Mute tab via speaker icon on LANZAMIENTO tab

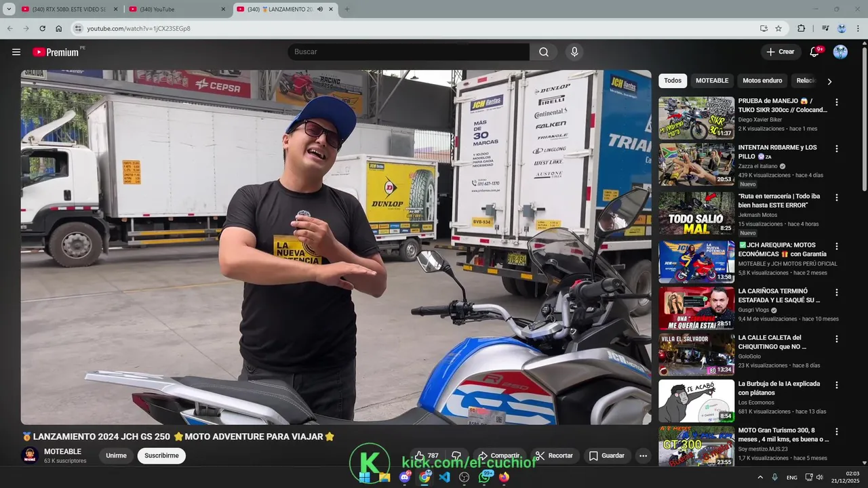[x=320, y=9]
